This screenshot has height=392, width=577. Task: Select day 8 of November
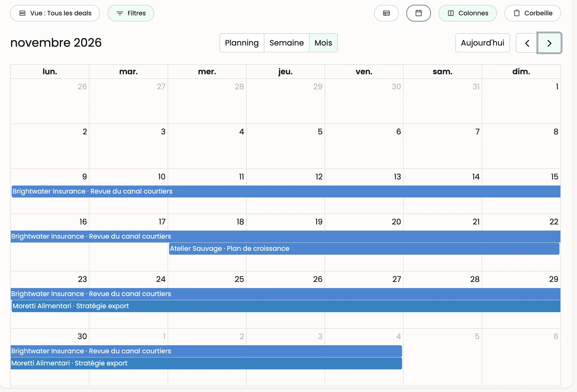point(556,132)
